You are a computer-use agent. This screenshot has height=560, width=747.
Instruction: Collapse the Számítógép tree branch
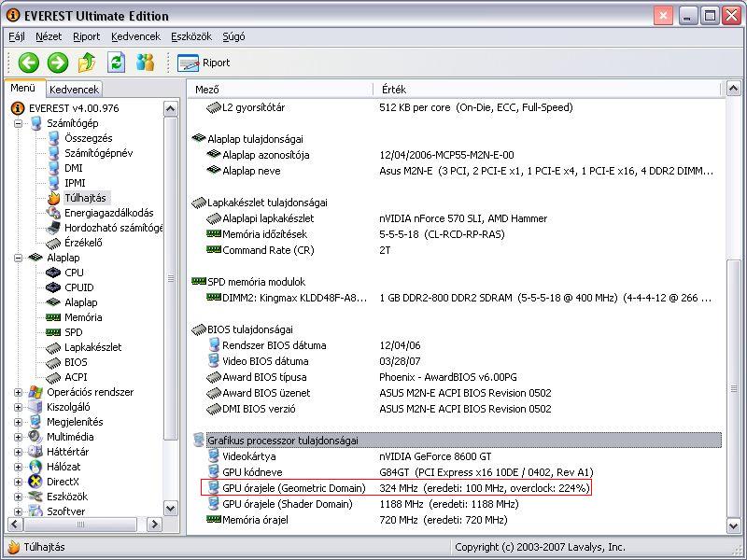click(18, 123)
